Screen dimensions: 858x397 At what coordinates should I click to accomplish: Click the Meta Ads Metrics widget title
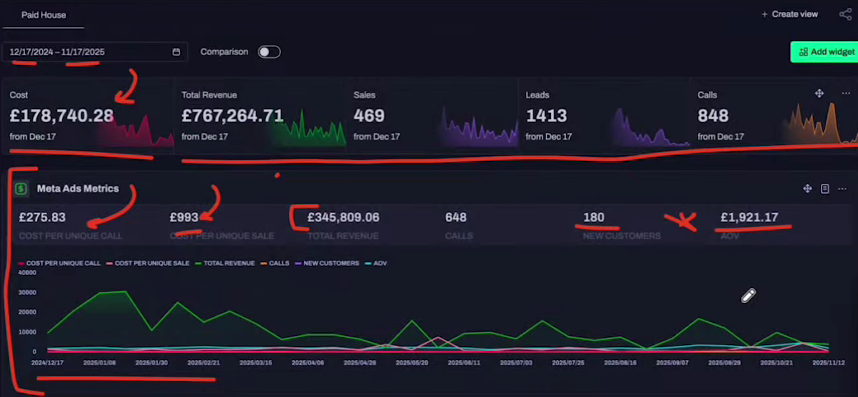[x=78, y=189]
